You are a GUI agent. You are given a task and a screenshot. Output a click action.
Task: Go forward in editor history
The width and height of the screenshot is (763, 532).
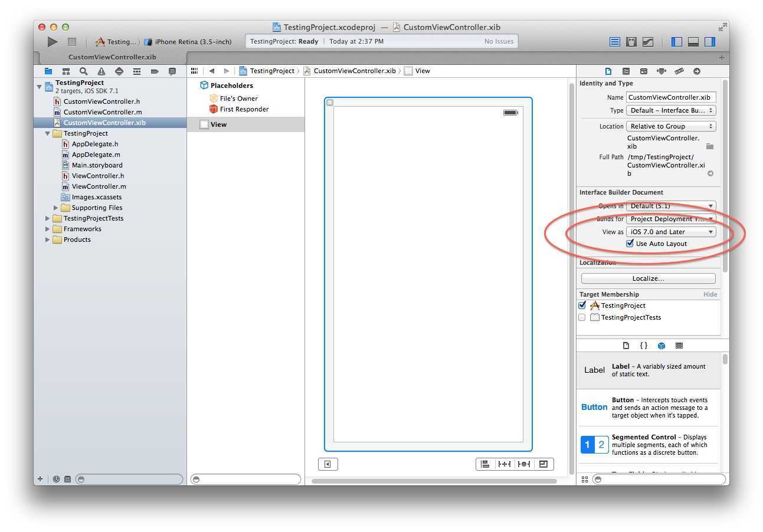click(x=226, y=71)
